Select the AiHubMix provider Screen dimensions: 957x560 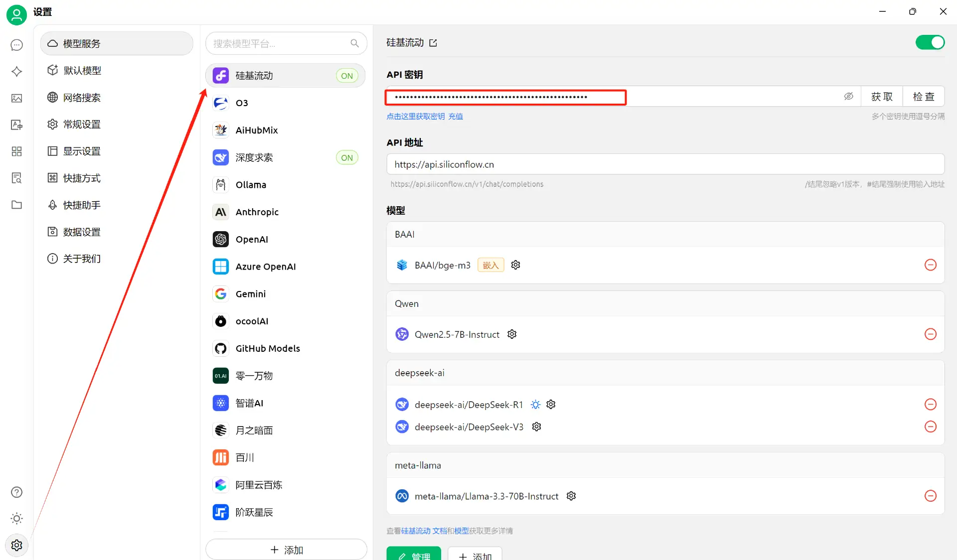pos(286,131)
